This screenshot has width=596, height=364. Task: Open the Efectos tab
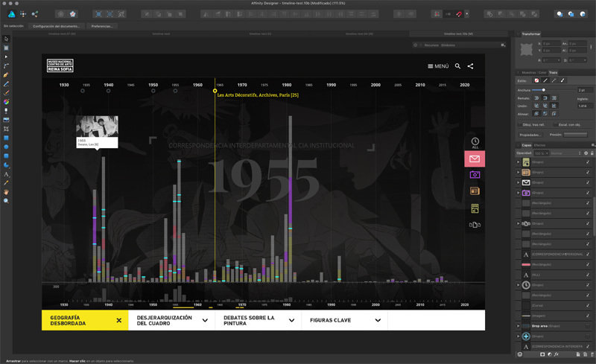(x=539, y=145)
